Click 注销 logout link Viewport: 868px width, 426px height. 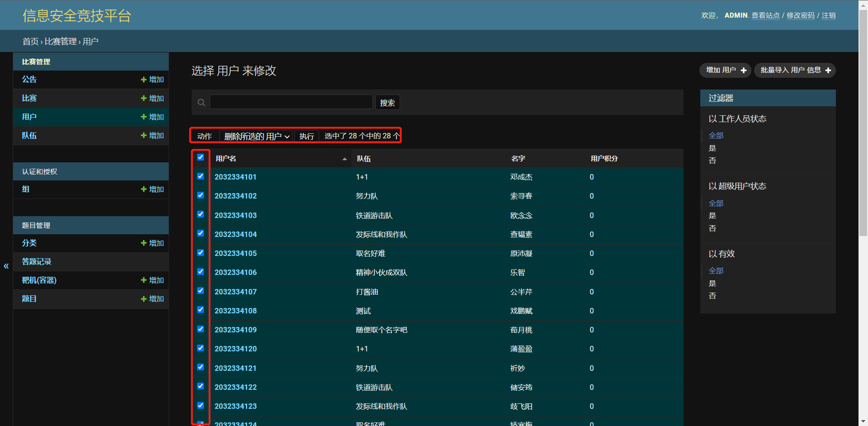(x=829, y=15)
